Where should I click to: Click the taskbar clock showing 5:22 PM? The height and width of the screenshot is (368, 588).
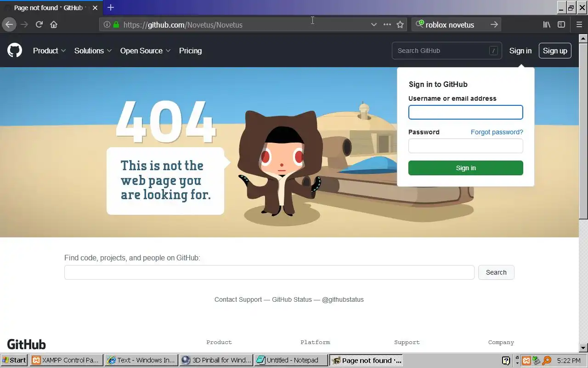569,361
